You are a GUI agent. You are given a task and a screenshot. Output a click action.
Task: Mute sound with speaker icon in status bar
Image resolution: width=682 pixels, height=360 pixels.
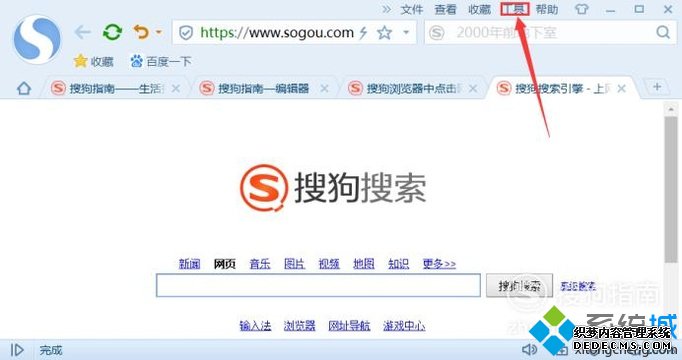coord(529,350)
